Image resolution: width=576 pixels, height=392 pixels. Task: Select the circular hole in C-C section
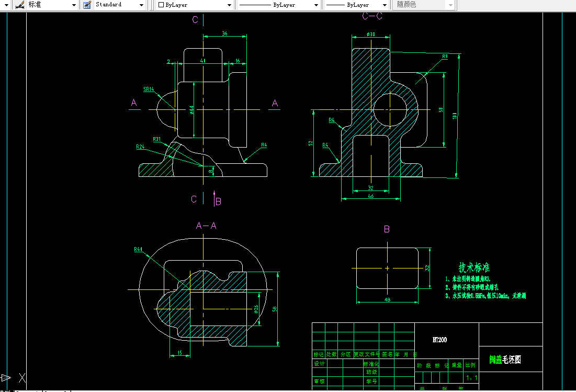390,109
